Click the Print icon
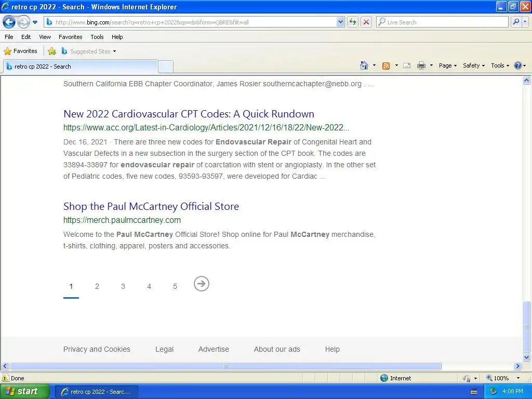This screenshot has height=399, width=532. 421,65
